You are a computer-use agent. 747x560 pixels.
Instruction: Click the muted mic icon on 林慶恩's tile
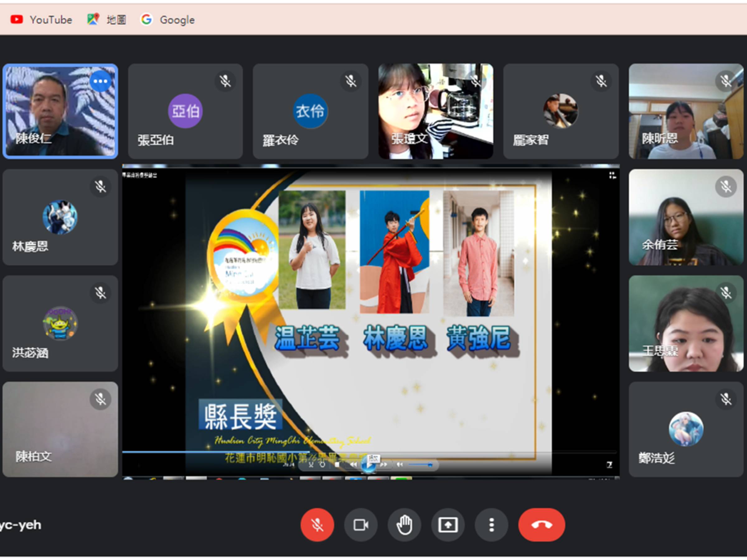pos(100,187)
